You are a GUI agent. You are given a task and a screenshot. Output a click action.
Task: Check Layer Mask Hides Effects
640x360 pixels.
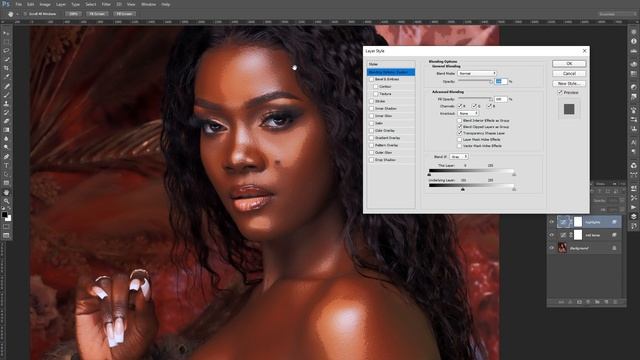pyautogui.click(x=460, y=140)
